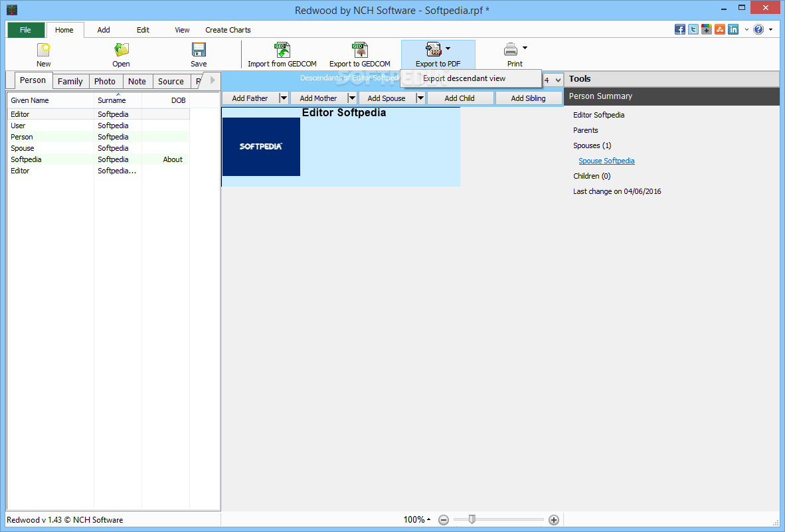Screen dimensions: 785x532
Task: Share on Facebook icon
Action: [x=680, y=29]
